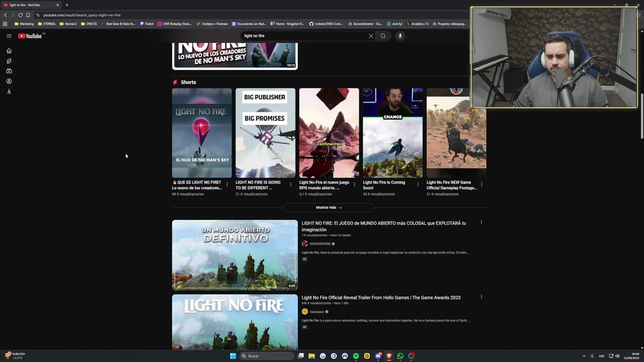Open Shorts from the YouTube mini sidebar
The width and height of the screenshot is (644, 362).
(9, 61)
